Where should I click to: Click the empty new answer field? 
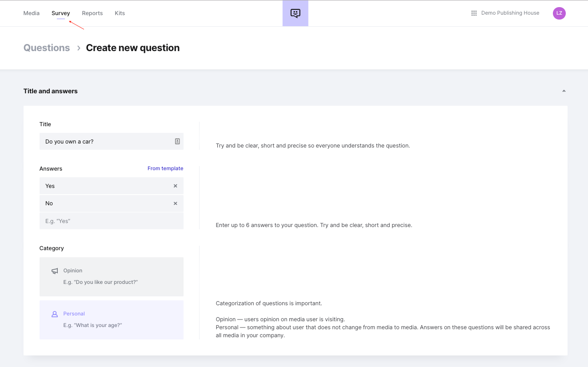(112, 221)
